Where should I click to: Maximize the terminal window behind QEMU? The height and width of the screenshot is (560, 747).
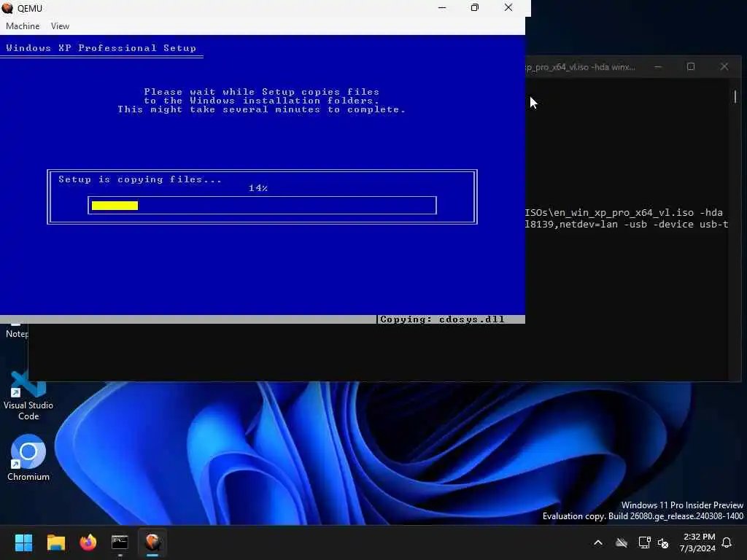[691, 67]
